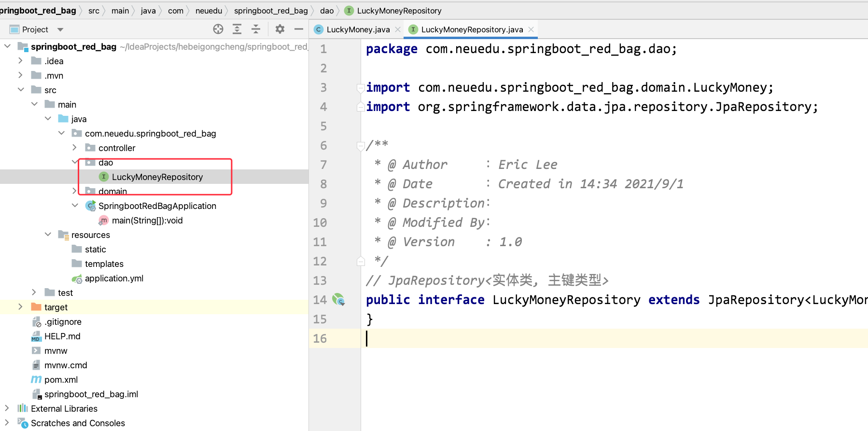Click the src breadcrumb
This screenshot has height=431, width=868.
[x=94, y=11]
